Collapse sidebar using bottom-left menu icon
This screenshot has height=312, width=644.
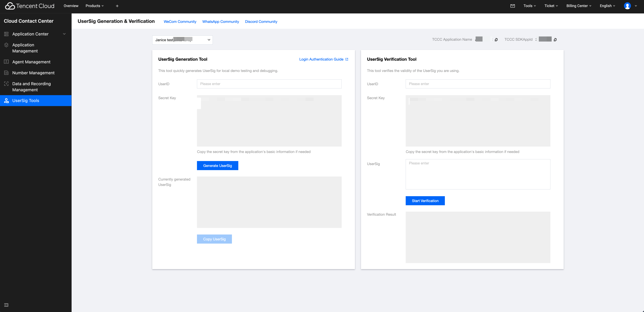(x=6, y=305)
